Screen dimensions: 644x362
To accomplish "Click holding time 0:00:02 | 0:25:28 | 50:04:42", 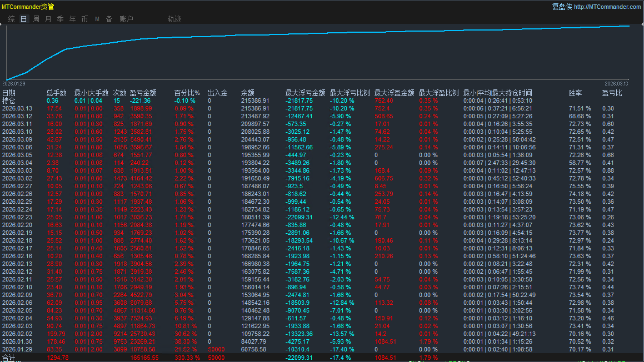I will 500,139.
